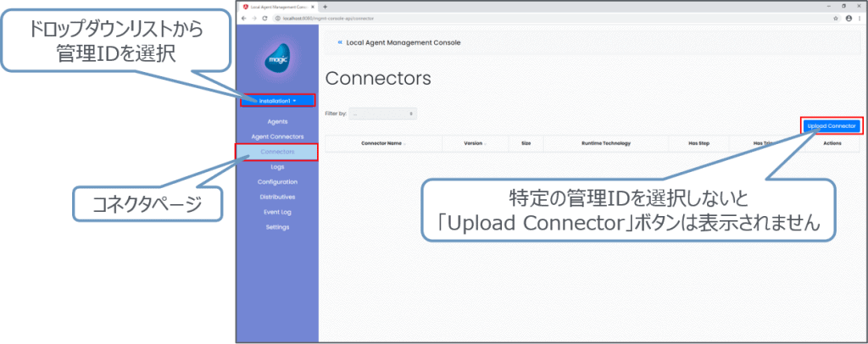Open a new browser tab with plus icon

click(x=325, y=7)
